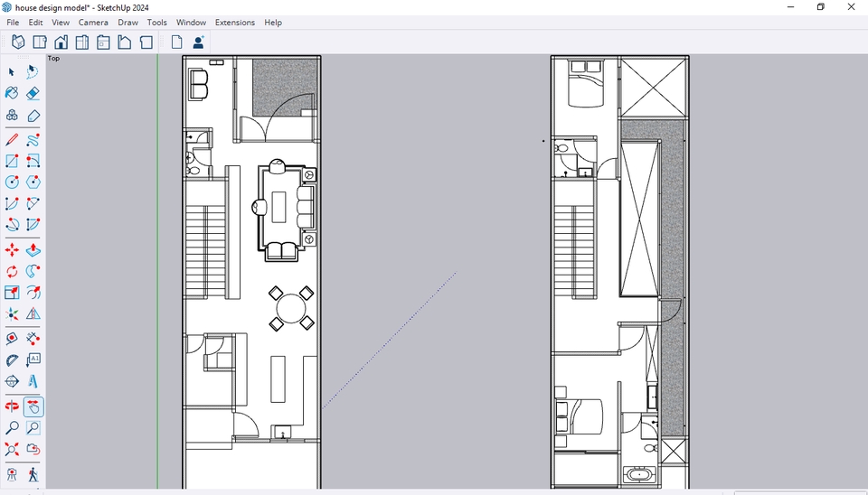
Task: Open the Draw menu
Action: 127,22
